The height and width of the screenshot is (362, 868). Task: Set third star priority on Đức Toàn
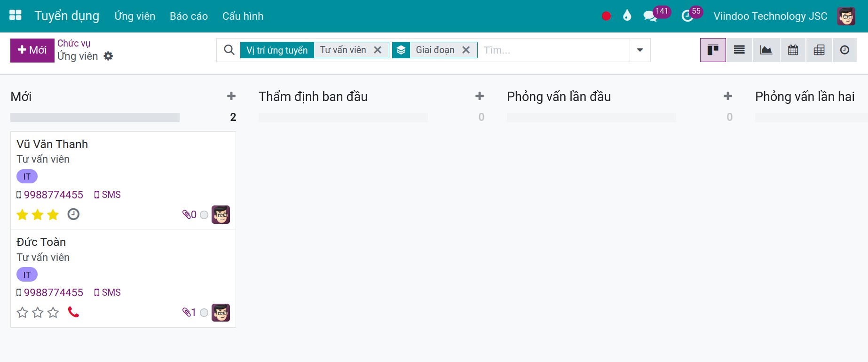53,313
